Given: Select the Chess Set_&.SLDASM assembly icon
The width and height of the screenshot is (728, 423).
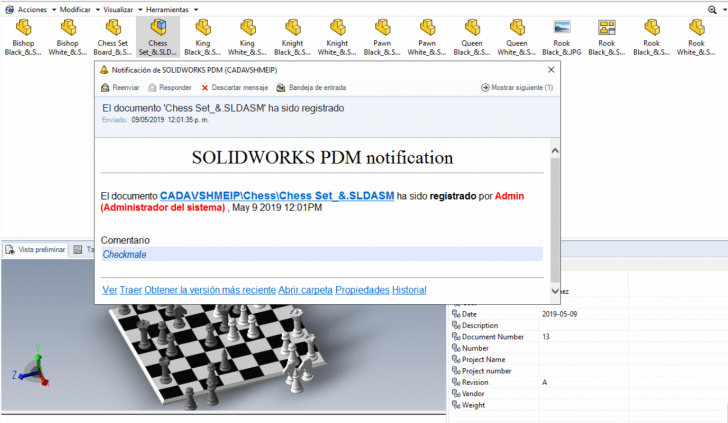Looking at the screenshot, I should 158,28.
